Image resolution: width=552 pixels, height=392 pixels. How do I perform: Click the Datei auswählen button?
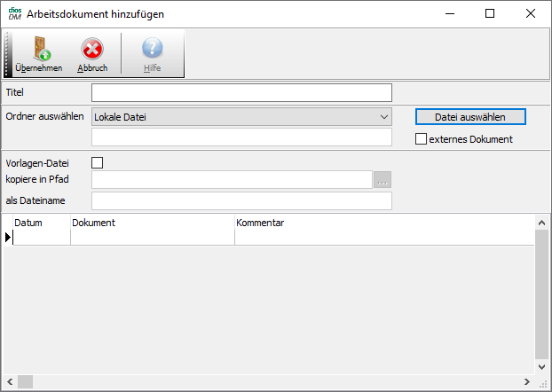pos(470,117)
